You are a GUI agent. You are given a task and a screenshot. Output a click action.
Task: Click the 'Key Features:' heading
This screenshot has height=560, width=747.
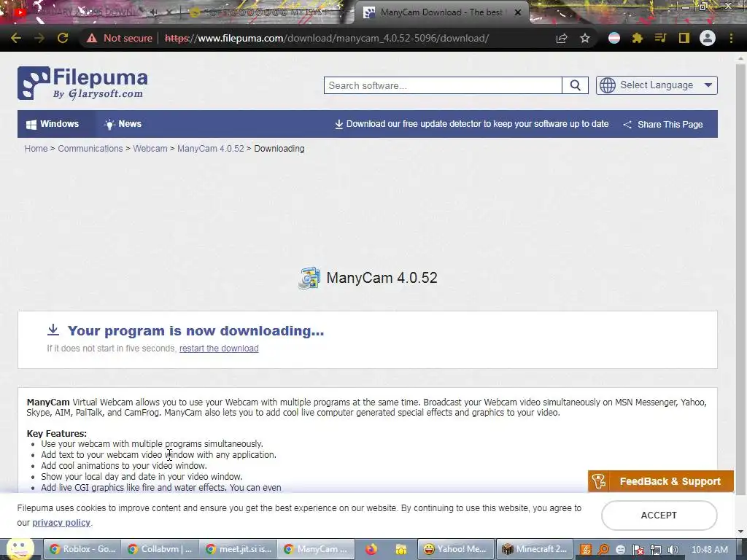(x=57, y=433)
